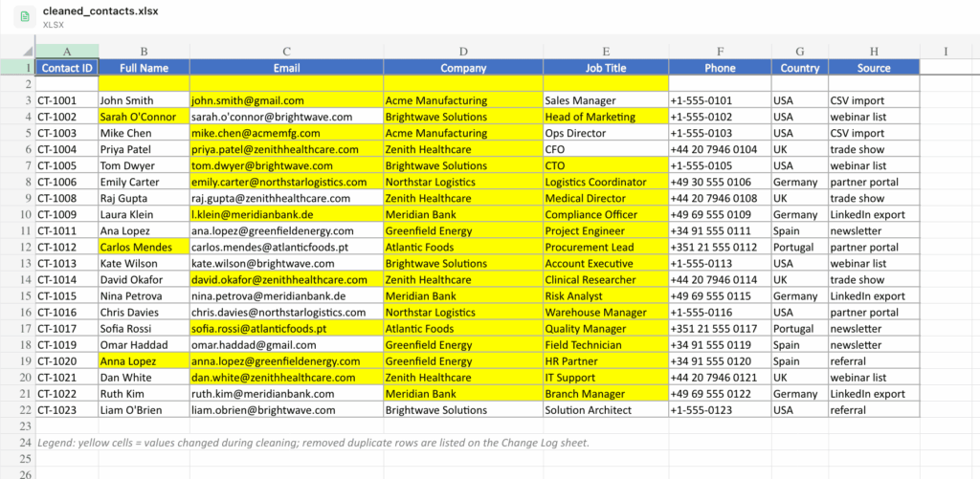Click the IT Support cell
Image resolution: width=980 pixels, height=479 pixels.
(x=606, y=378)
